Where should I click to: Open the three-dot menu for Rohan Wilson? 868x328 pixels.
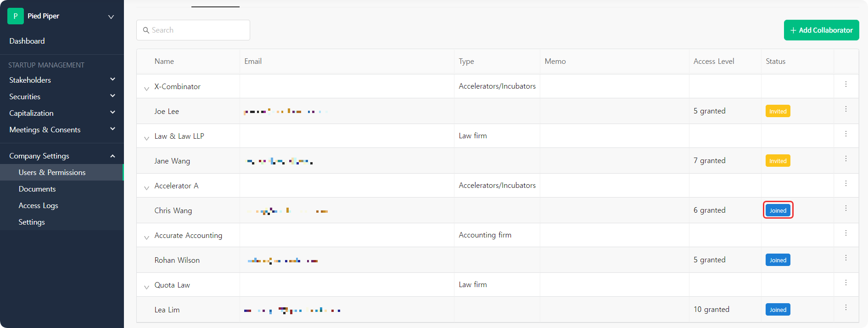846,258
